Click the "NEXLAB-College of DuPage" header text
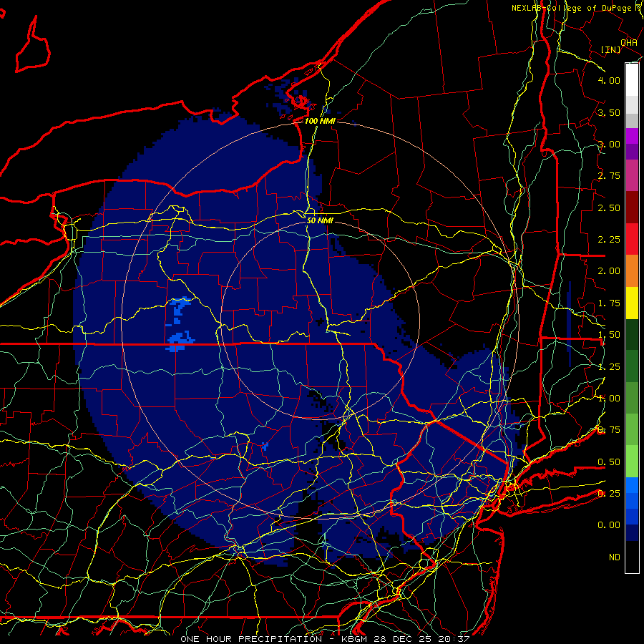Viewport: 644px width, 644px height. coord(572,8)
